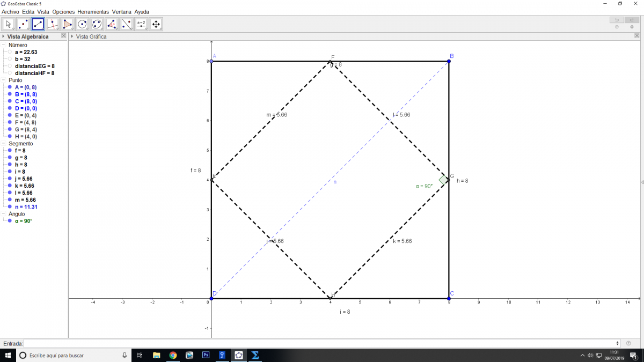Select the Slider tool
This screenshot has height=362, width=644.
pos(141,24)
